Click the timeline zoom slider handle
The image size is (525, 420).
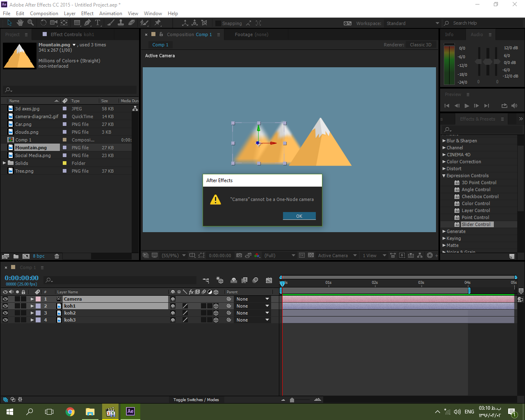coord(292,400)
